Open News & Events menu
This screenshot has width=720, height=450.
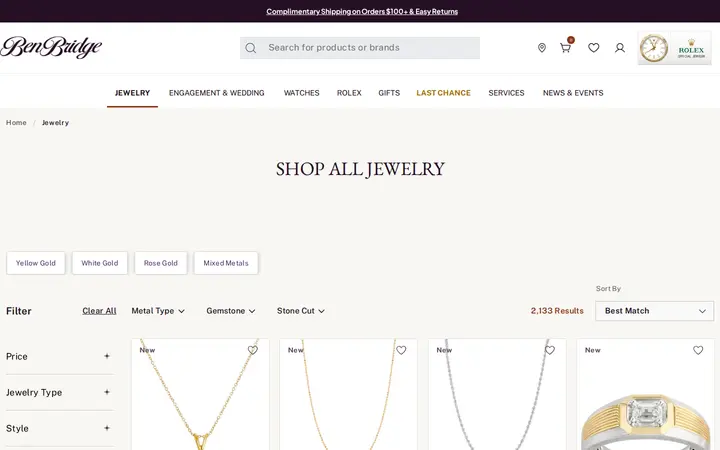[x=573, y=93]
